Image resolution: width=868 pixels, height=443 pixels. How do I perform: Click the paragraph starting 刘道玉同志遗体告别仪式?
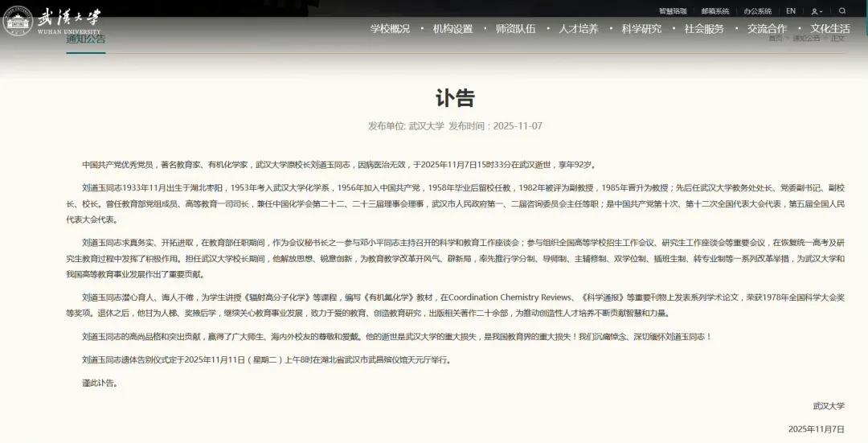(268, 360)
